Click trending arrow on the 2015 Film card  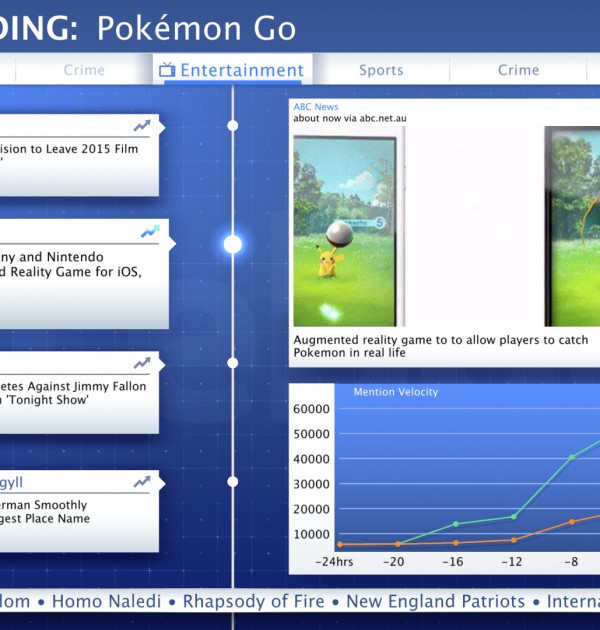142,126
